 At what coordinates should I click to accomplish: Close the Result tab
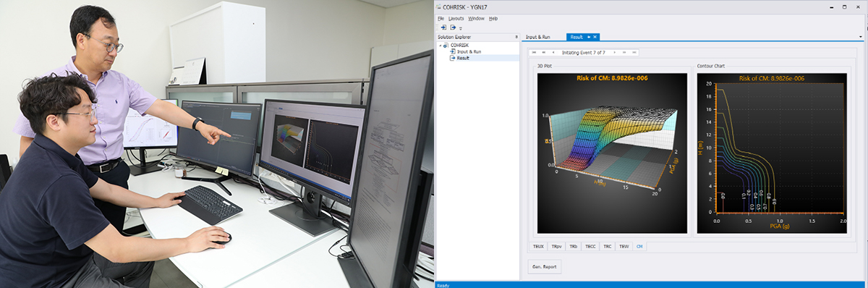(x=595, y=37)
